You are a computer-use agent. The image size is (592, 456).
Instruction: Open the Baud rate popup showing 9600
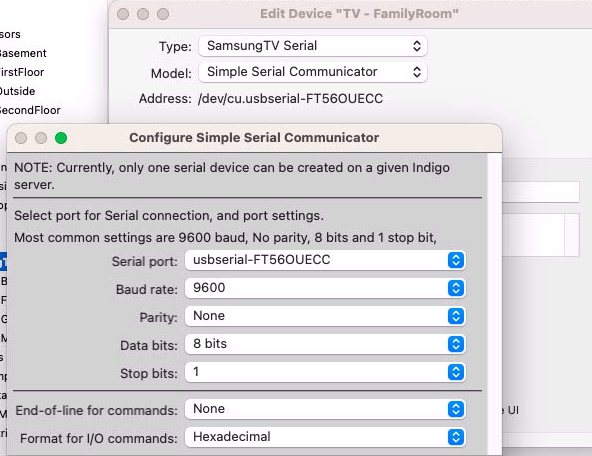pos(325,288)
